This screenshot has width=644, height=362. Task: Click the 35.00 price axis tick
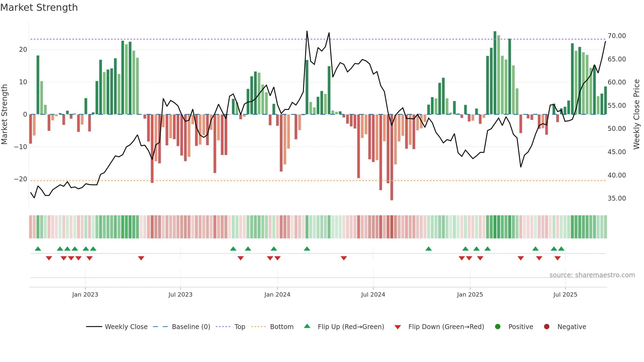coord(617,198)
